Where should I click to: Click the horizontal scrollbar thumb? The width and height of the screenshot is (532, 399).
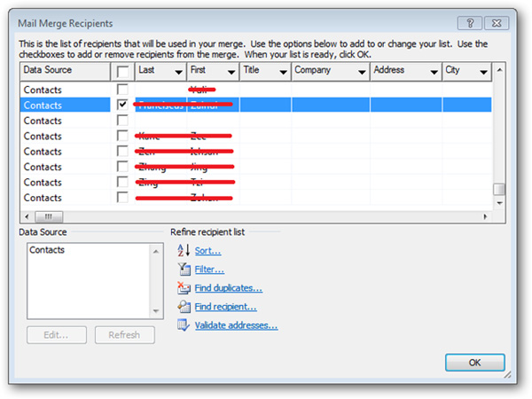49,216
